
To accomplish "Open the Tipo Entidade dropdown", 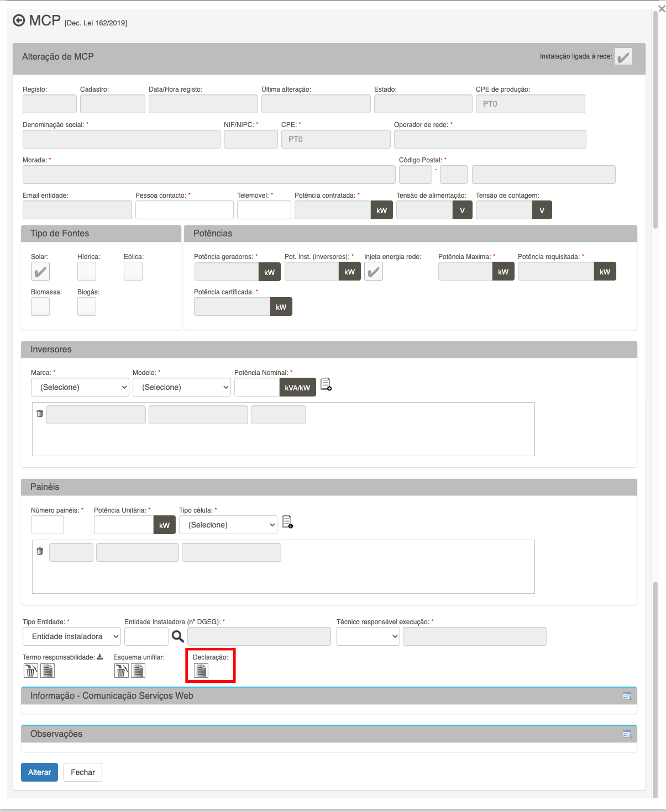I will click(71, 636).
